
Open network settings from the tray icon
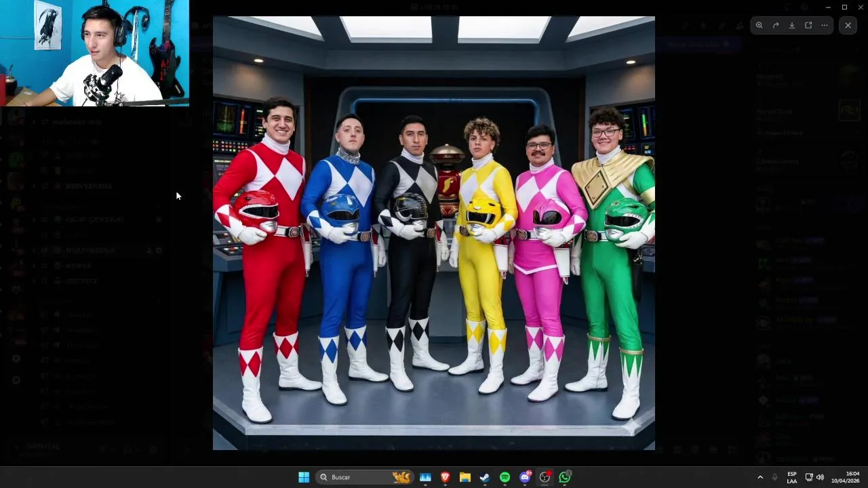(x=809, y=477)
